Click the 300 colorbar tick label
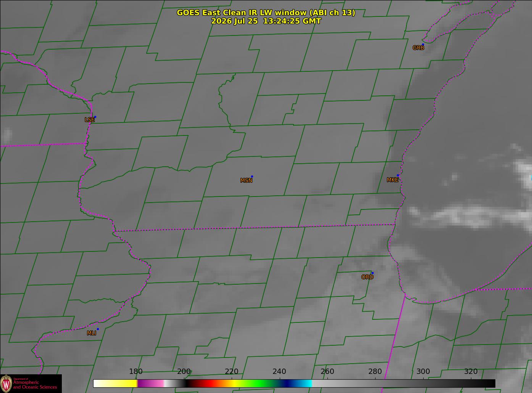Image resolution: width=532 pixels, height=393 pixels. [423, 372]
